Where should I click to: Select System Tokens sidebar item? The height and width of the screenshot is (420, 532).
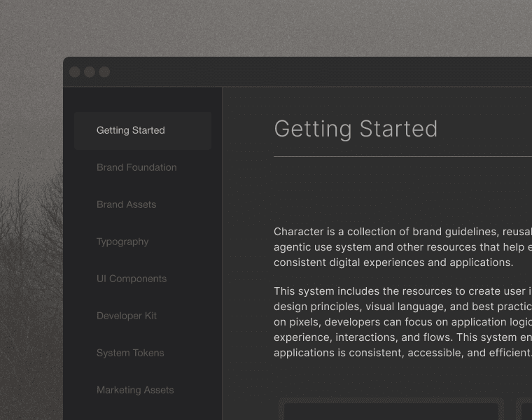(130, 353)
